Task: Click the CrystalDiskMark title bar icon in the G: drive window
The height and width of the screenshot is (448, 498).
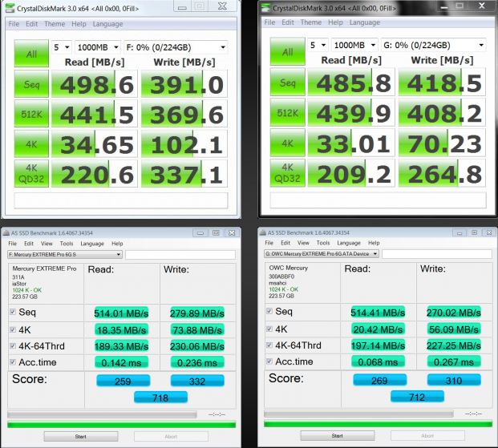Action: click(x=267, y=8)
